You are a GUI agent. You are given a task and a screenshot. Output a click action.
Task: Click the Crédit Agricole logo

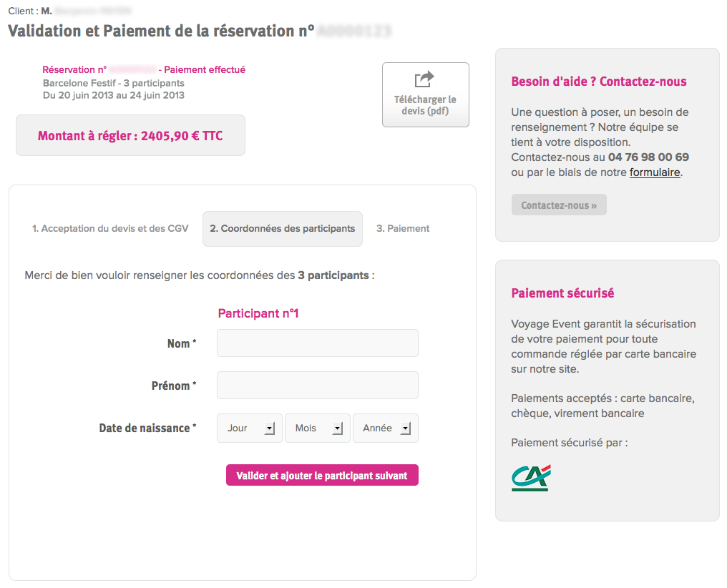point(532,478)
